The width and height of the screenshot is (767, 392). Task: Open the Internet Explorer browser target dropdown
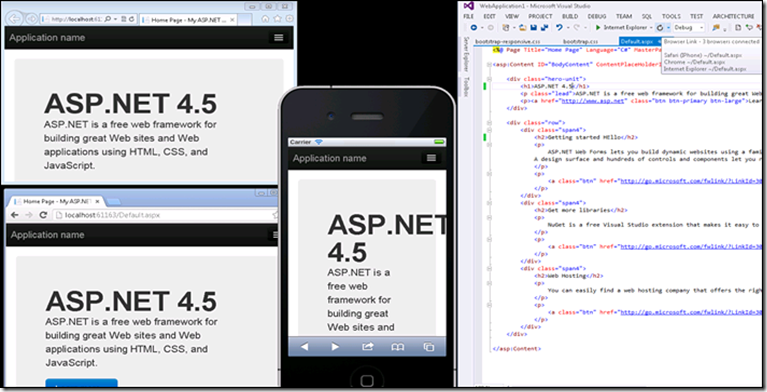click(650, 28)
